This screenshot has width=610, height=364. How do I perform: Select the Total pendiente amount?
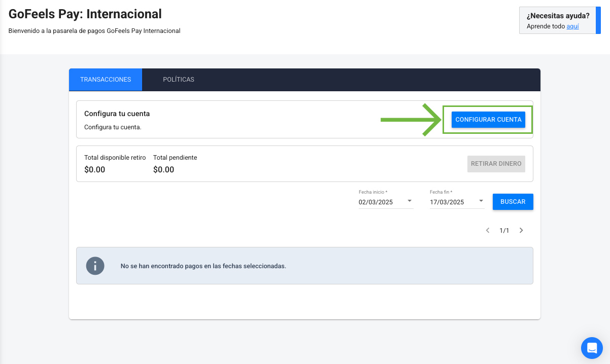point(163,169)
